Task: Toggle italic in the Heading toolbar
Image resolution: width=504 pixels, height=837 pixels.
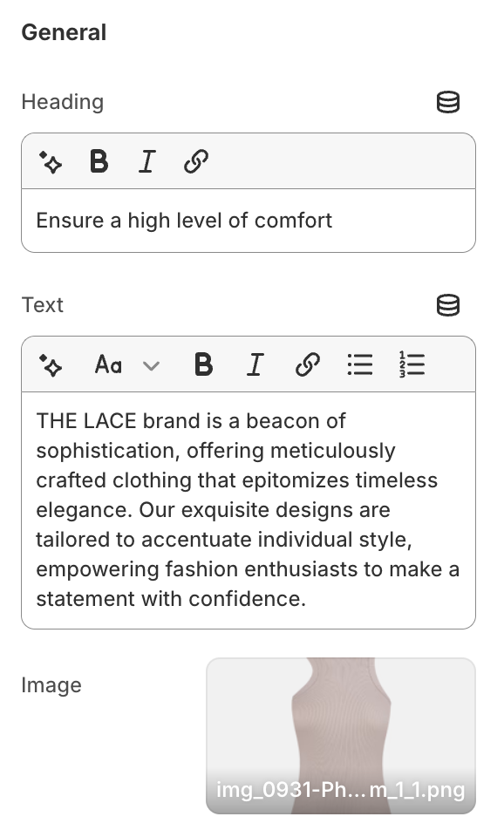Action: click(146, 161)
